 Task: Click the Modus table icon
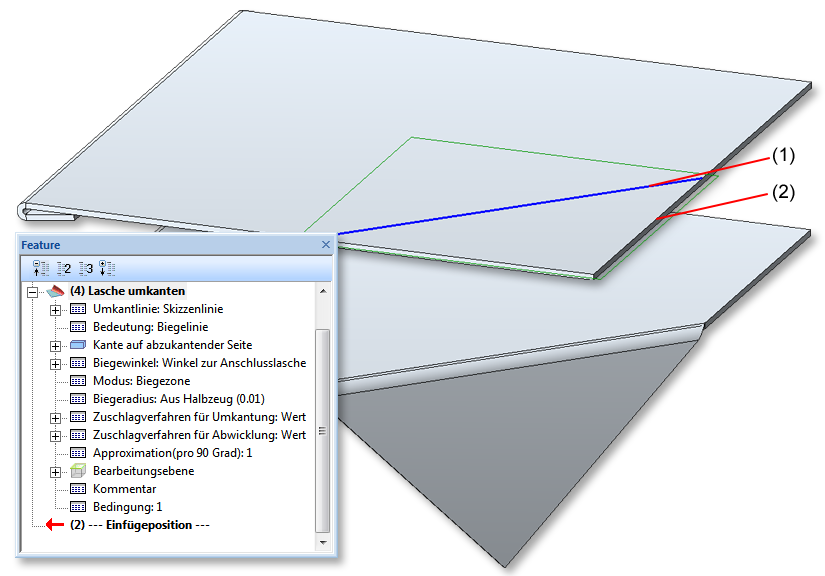pos(78,381)
